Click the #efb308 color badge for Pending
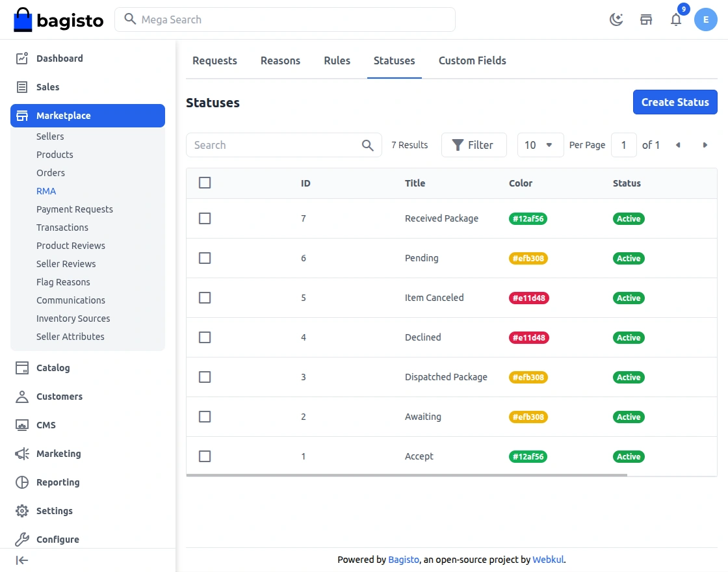 tap(528, 259)
